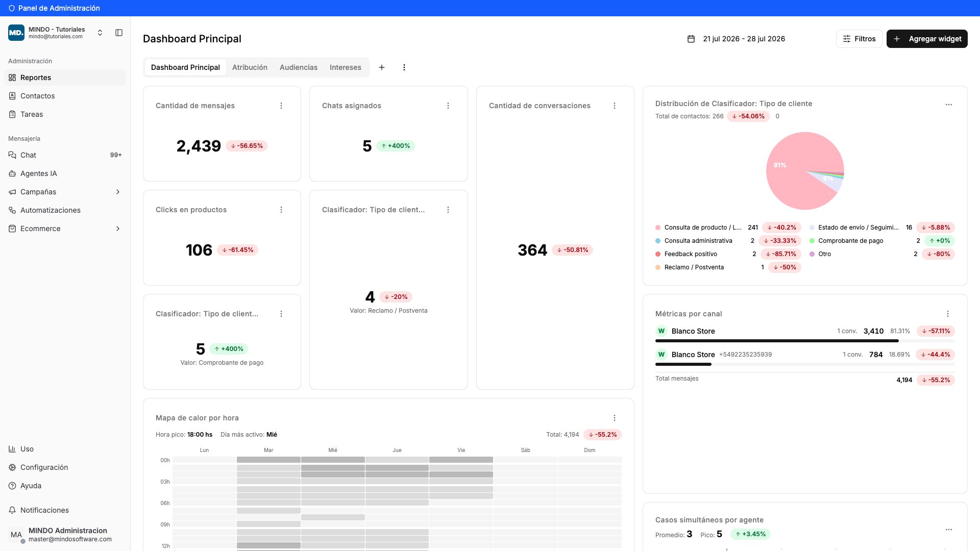Add a new dashboard tab with plus icon
This screenshot has height=551, width=980.
click(x=382, y=67)
